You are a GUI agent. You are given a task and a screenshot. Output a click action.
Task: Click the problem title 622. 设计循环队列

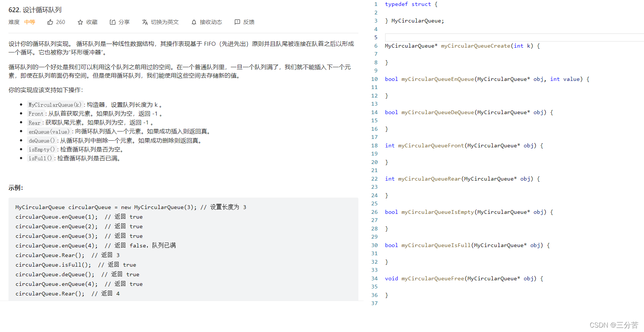coord(35,10)
